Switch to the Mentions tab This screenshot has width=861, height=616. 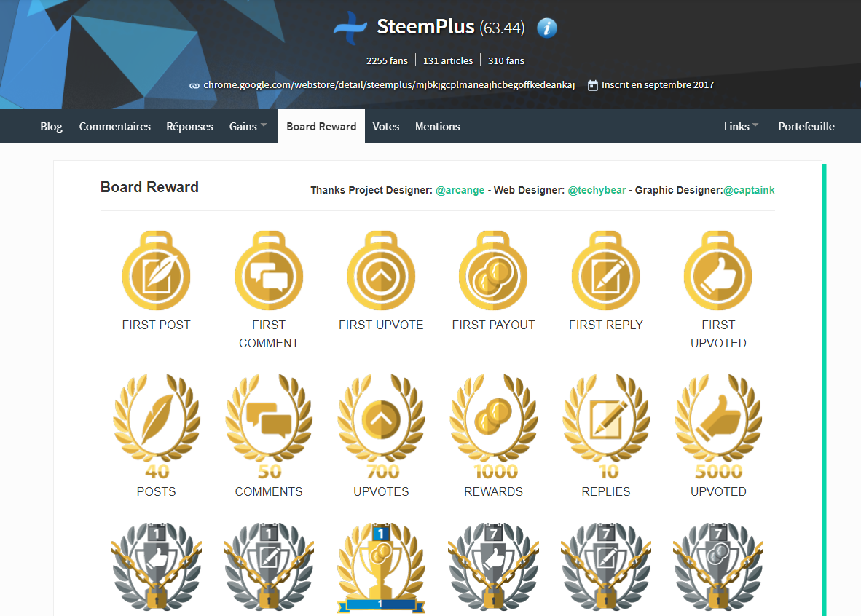437,126
